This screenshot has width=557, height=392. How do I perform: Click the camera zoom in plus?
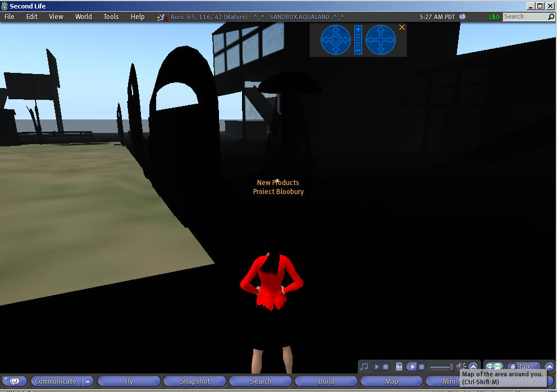(358, 29)
